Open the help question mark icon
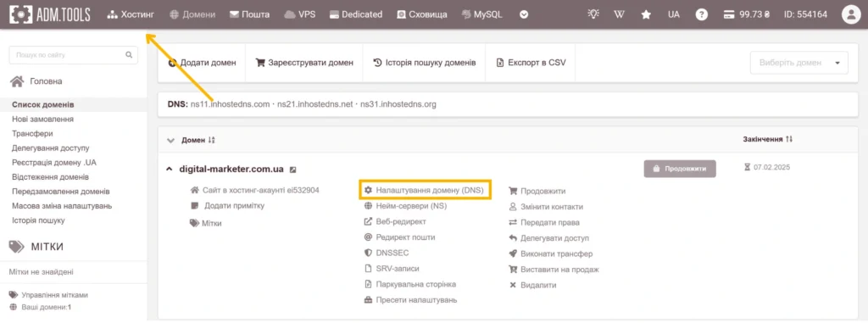 [x=701, y=15]
